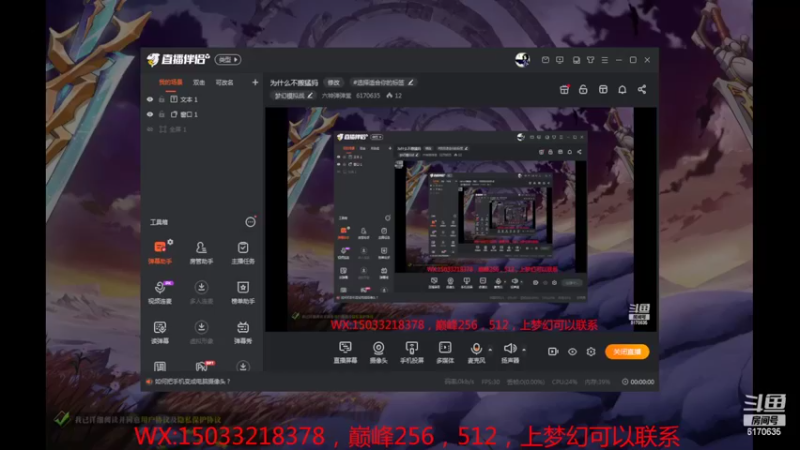Add 直播屏幕 screen capture source

345,352
